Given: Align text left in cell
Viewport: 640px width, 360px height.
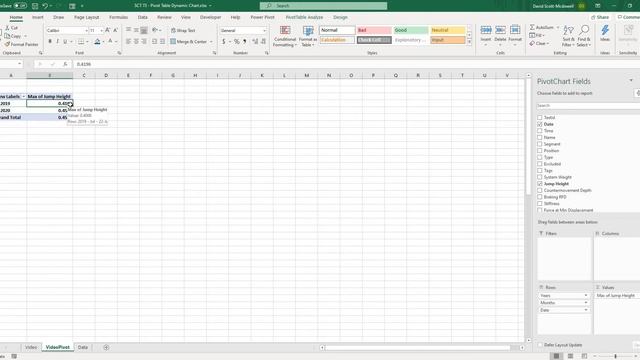Looking at the screenshot, I should pos(128,42).
